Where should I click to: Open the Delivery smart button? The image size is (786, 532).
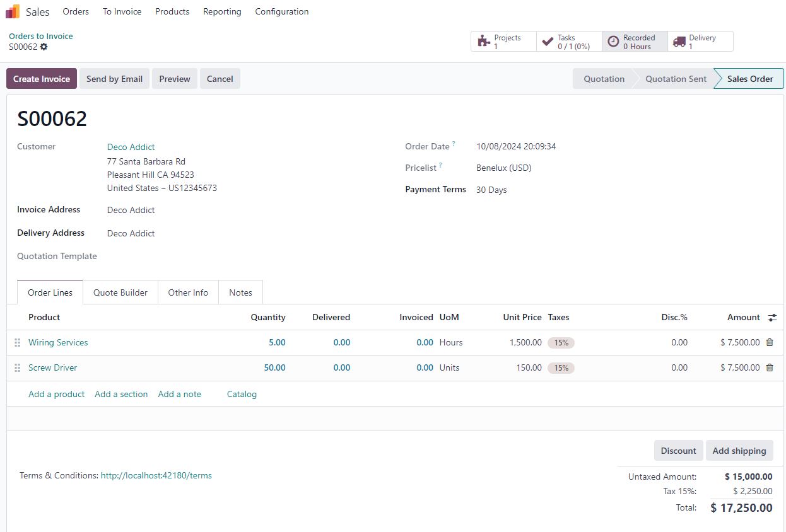(x=700, y=42)
